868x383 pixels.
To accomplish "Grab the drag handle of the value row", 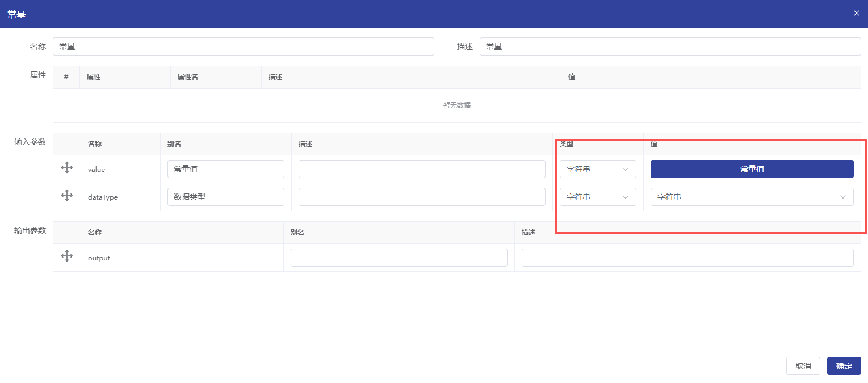I will [x=66, y=168].
